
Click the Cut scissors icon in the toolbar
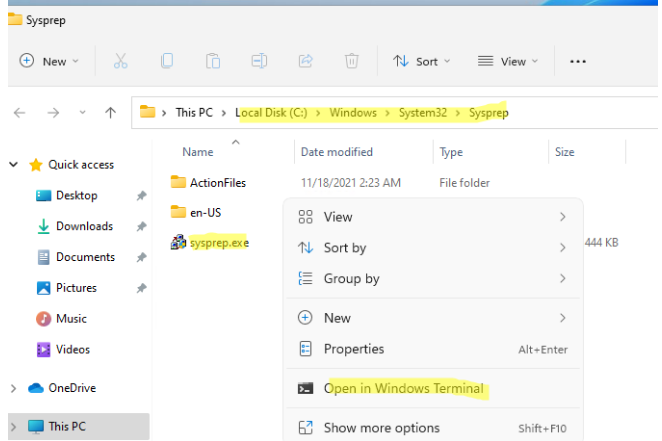[120, 61]
